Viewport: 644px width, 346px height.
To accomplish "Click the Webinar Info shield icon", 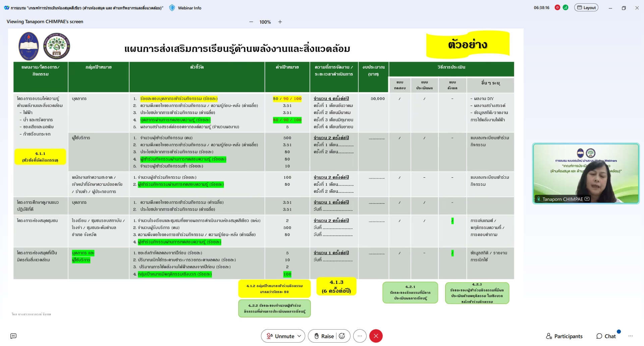I will [172, 8].
